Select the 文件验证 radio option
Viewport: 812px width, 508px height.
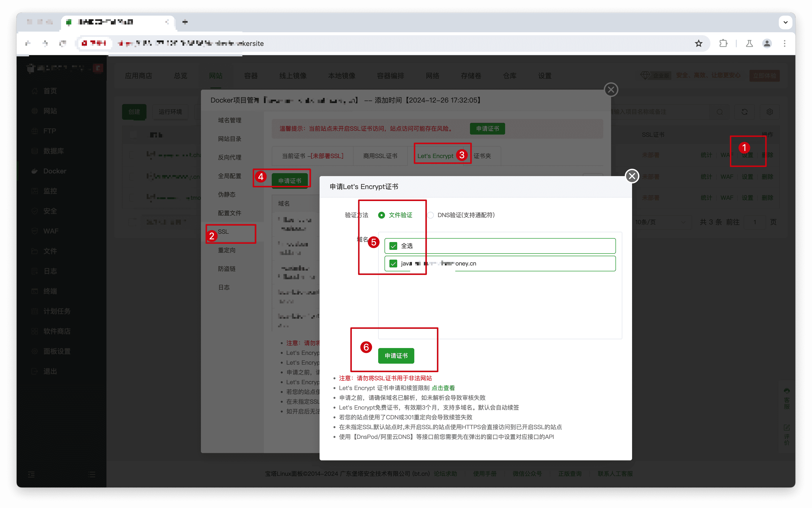point(395,215)
